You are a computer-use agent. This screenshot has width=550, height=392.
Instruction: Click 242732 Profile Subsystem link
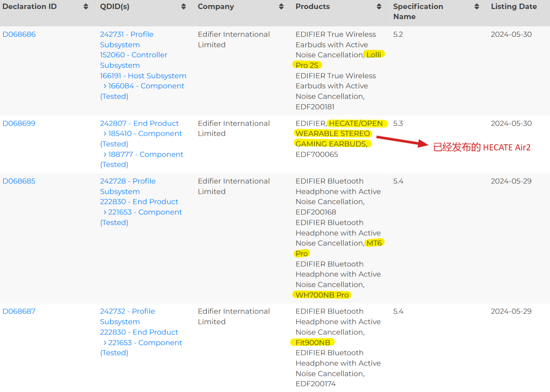pyautogui.click(x=127, y=311)
